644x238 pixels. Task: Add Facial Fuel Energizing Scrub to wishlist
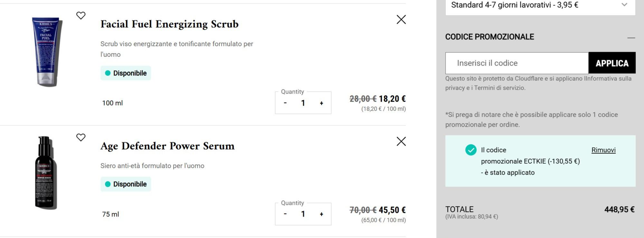point(81,15)
